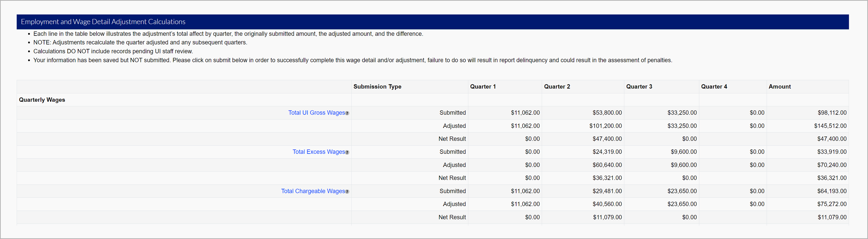Select the Quarter 1 column header
Screen dimensions: 868x239
click(x=483, y=87)
